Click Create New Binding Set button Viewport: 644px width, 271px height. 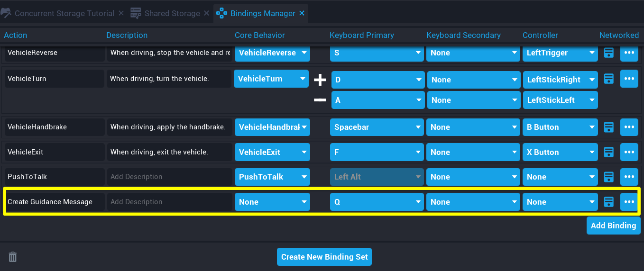coord(324,257)
